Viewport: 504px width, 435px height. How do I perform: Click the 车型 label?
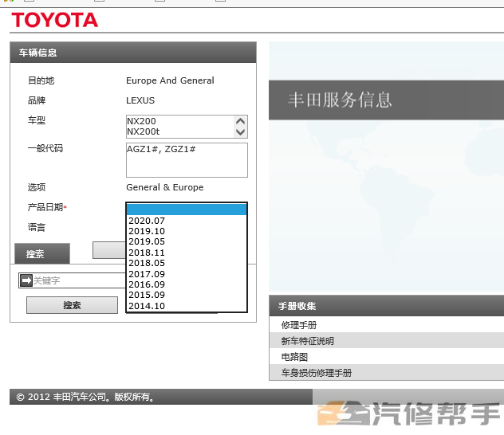click(37, 120)
